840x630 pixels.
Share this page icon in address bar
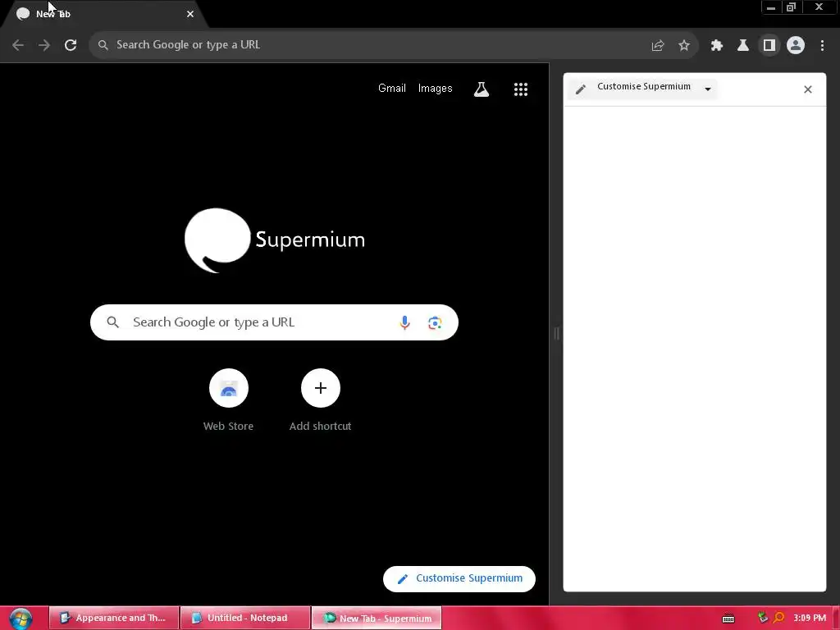point(658,46)
